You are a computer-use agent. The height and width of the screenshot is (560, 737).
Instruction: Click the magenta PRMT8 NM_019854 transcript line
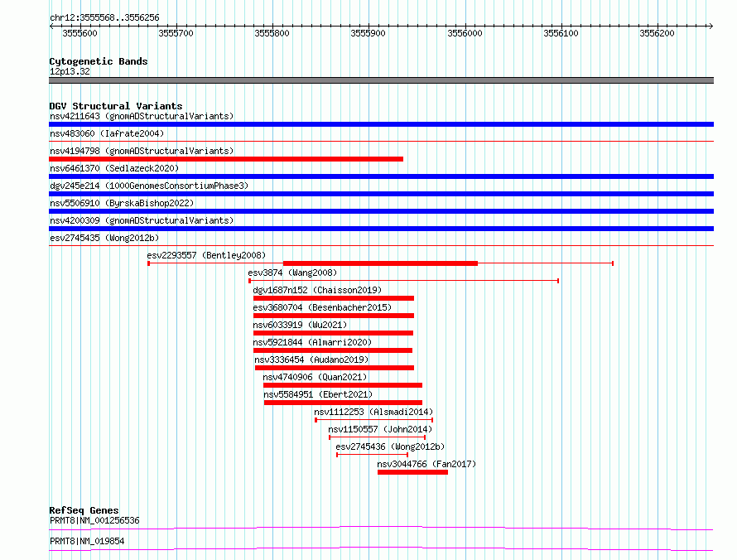381,548
